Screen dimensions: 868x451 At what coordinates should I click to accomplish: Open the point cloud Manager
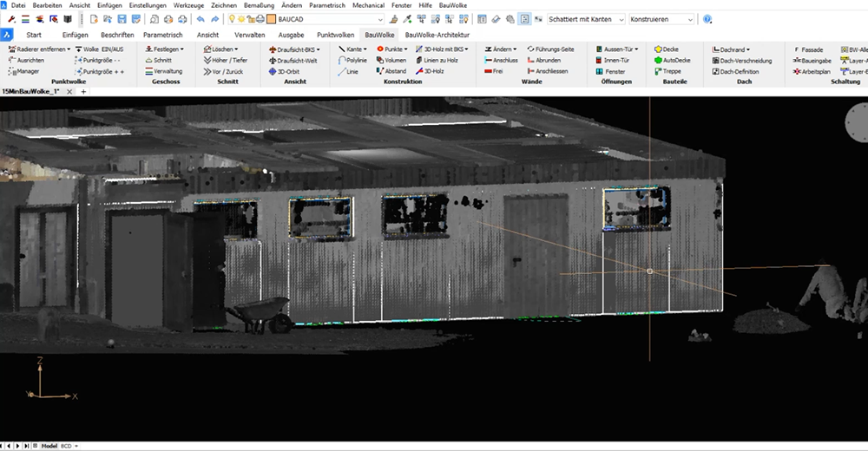click(x=28, y=72)
